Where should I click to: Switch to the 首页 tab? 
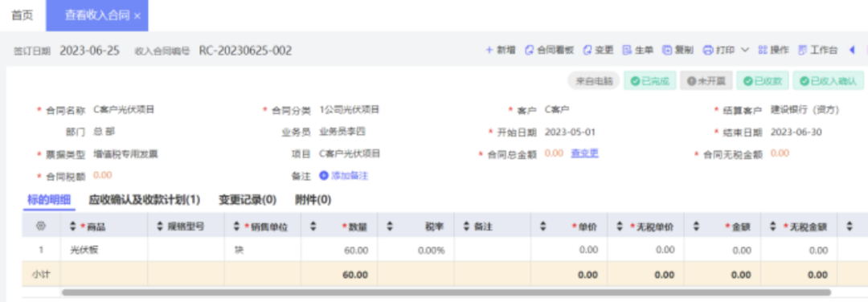click(x=23, y=15)
